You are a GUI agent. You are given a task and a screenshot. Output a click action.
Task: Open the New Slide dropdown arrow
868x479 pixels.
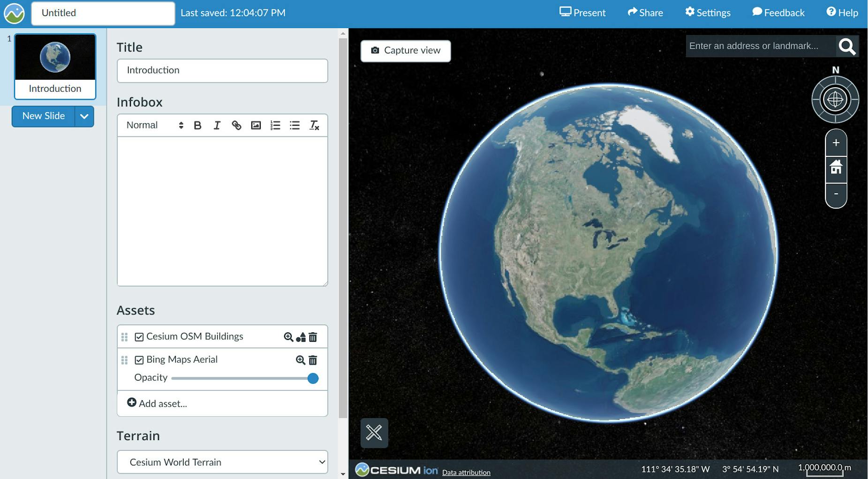point(83,116)
